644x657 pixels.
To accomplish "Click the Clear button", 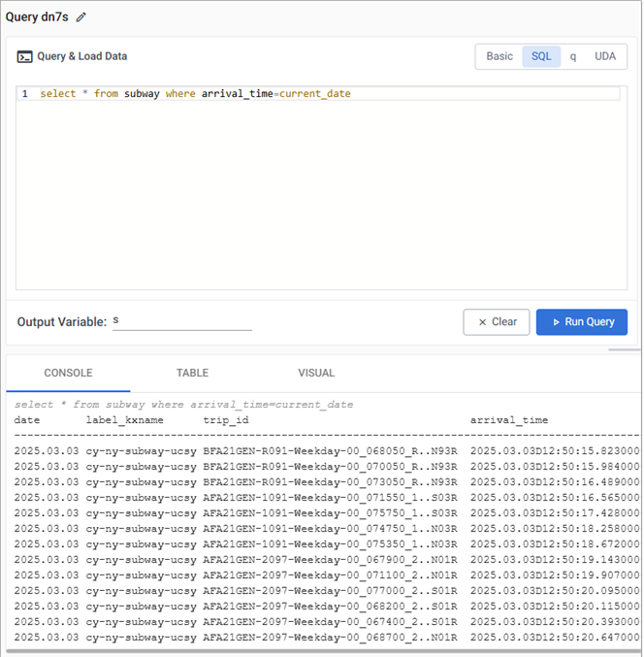I will pyautogui.click(x=497, y=322).
